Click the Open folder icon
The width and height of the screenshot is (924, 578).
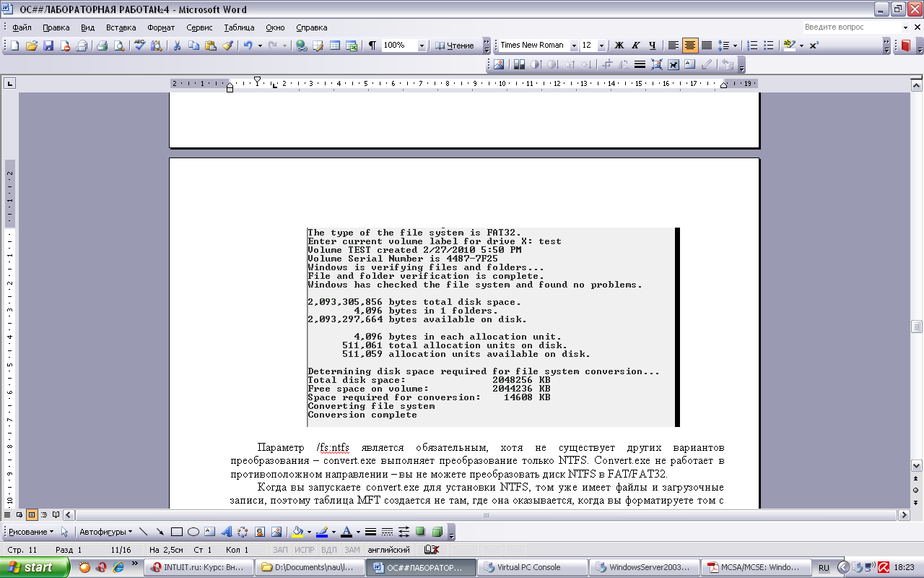point(31,46)
